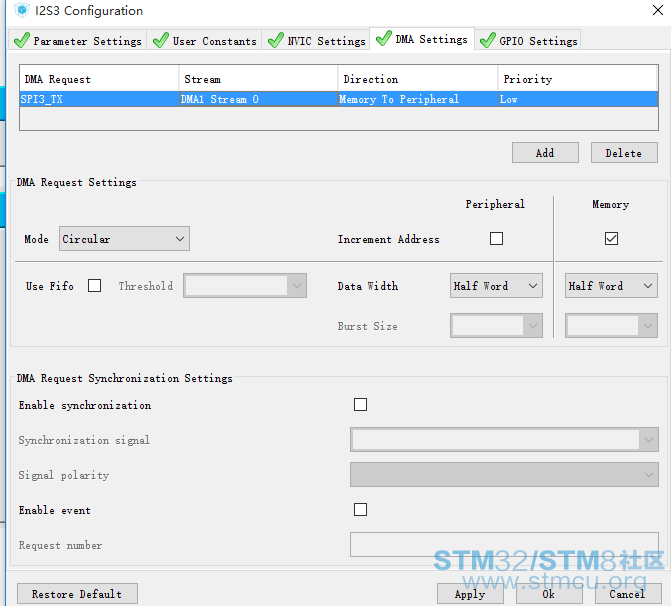Image resolution: width=671 pixels, height=606 pixels.
Task: Click the DMA Request column header
Action: click(99, 79)
